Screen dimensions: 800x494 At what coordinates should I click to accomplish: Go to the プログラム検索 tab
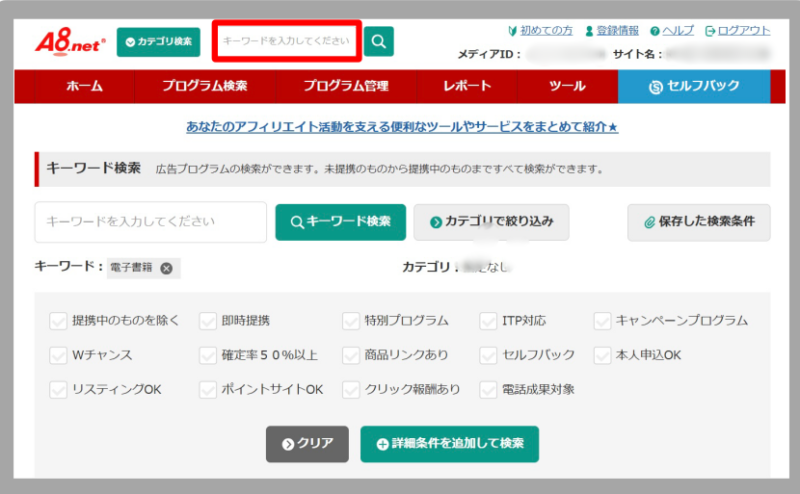click(x=204, y=87)
